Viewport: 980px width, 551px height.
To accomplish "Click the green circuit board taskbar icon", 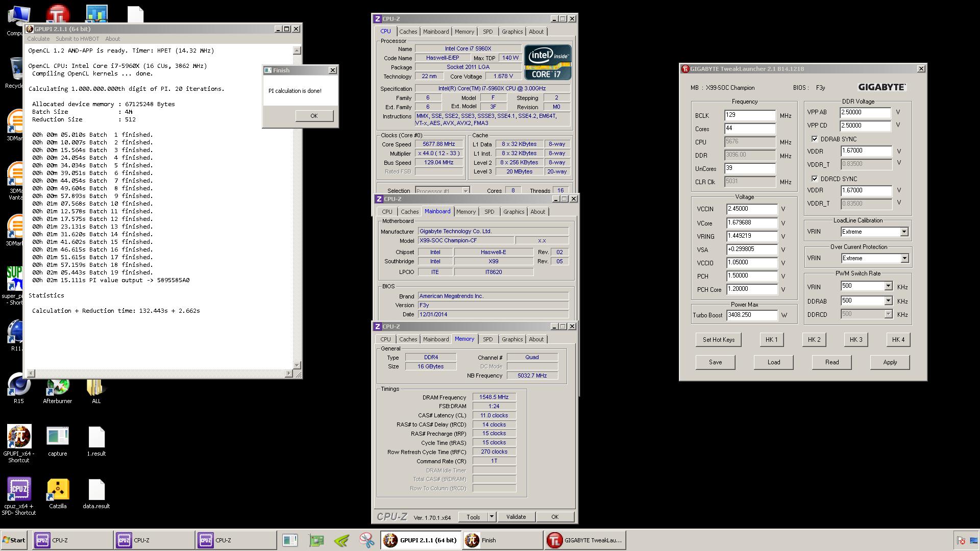I will pyautogui.click(x=316, y=540).
